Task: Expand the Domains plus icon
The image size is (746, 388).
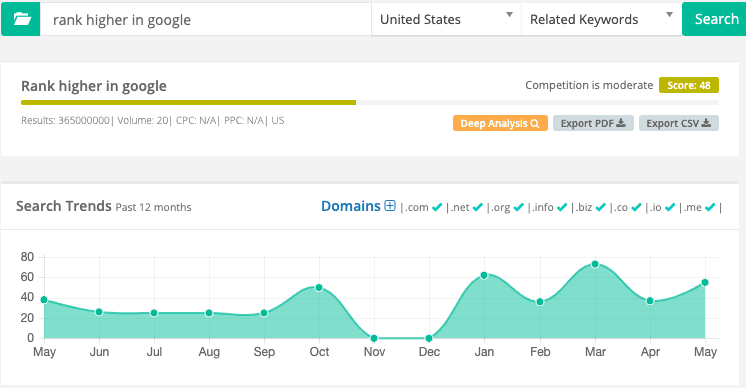Action: pos(390,206)
